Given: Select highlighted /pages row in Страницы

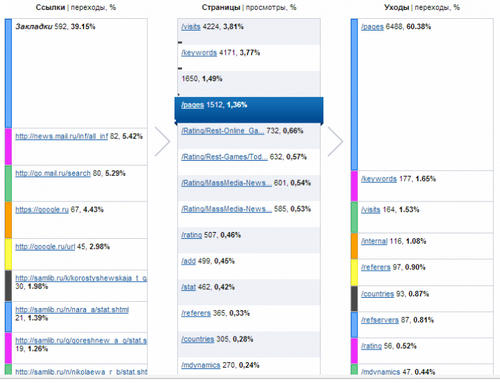Looking at the screenshot, I should [249, 110].
